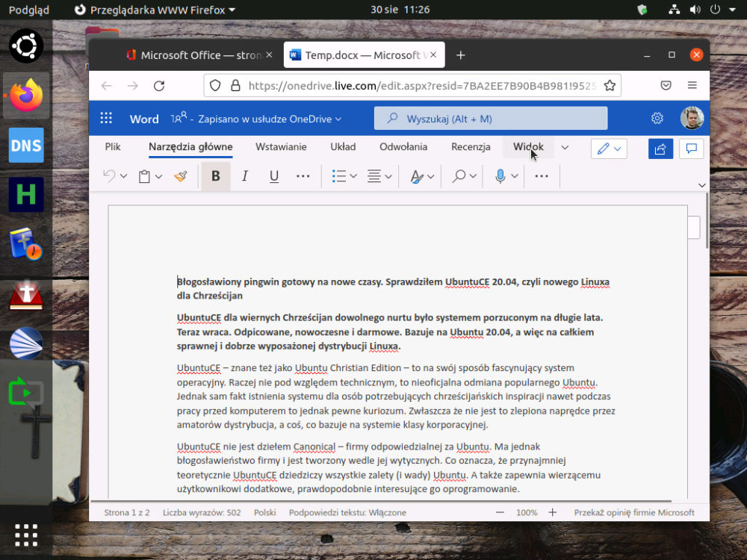Image resolution: width=747 pixels, height=560 pixels.
Task: Change proofing language Polski
Action: click(x=265, y=513)
